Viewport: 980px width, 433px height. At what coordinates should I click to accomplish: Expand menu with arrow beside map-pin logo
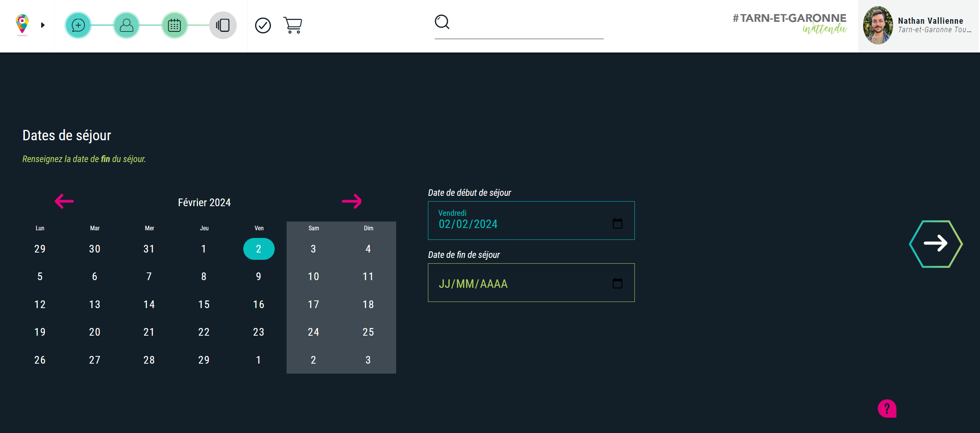pyautogui.click(x=43, y=25)
